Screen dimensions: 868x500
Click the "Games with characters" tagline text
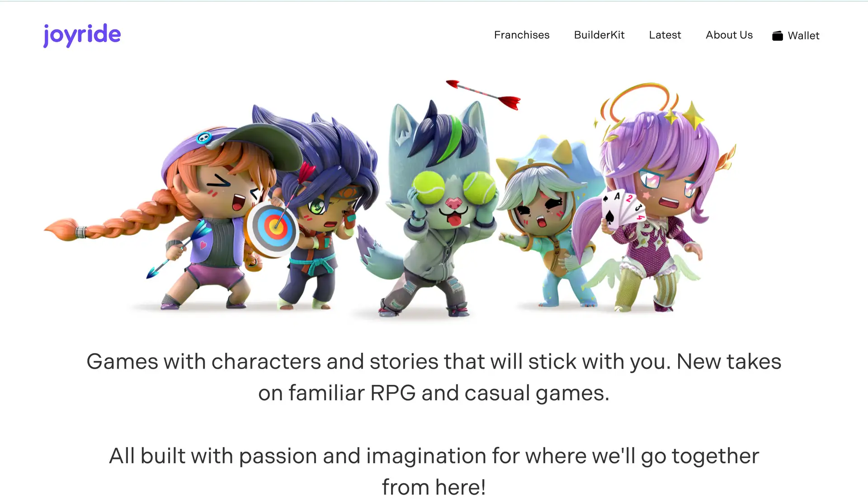[x=434, y=377]
